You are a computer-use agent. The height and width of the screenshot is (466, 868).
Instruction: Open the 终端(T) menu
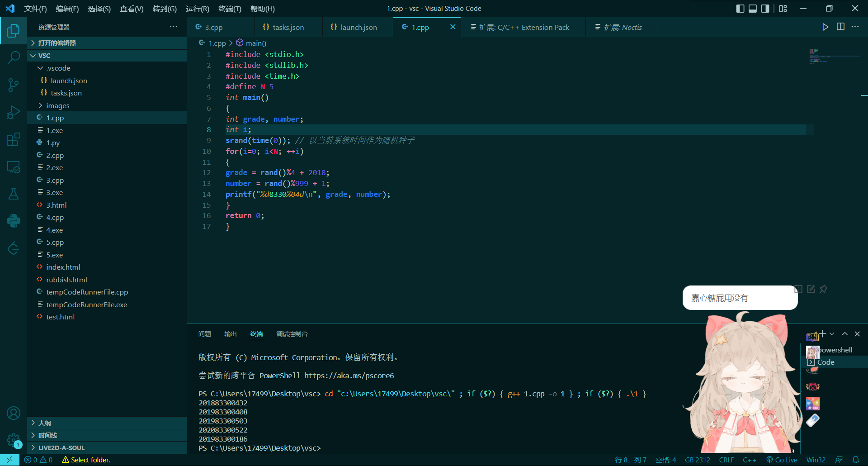(230, 9)
